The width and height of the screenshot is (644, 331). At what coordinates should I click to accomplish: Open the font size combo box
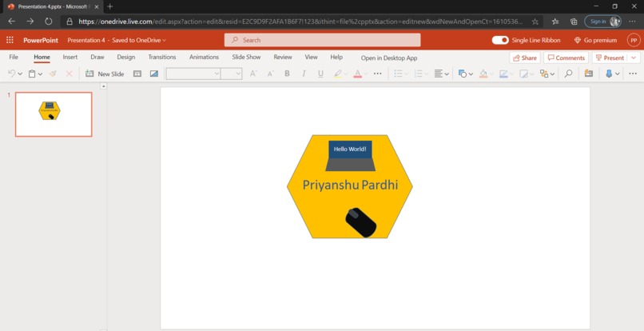coord(231,74)
